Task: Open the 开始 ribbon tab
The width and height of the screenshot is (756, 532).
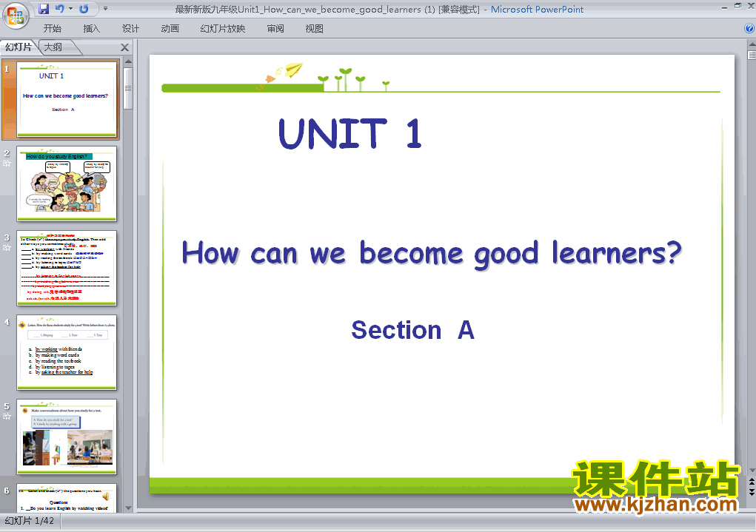Action: point(52,29)
